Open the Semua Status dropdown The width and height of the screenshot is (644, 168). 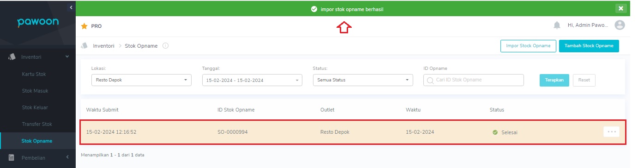[x=363, y=80]
